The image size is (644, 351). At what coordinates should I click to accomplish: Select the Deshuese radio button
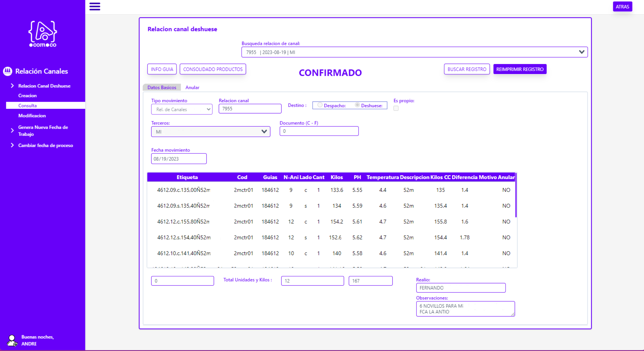(357, 105)
